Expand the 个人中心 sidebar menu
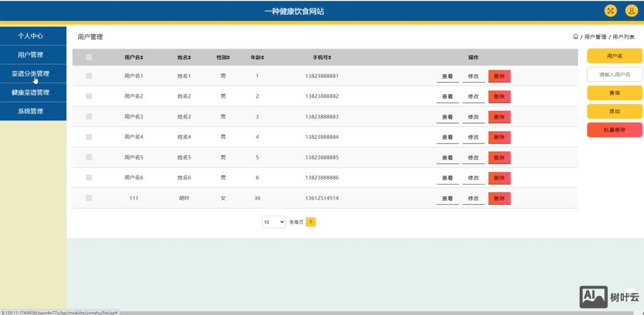 [33, 36]
